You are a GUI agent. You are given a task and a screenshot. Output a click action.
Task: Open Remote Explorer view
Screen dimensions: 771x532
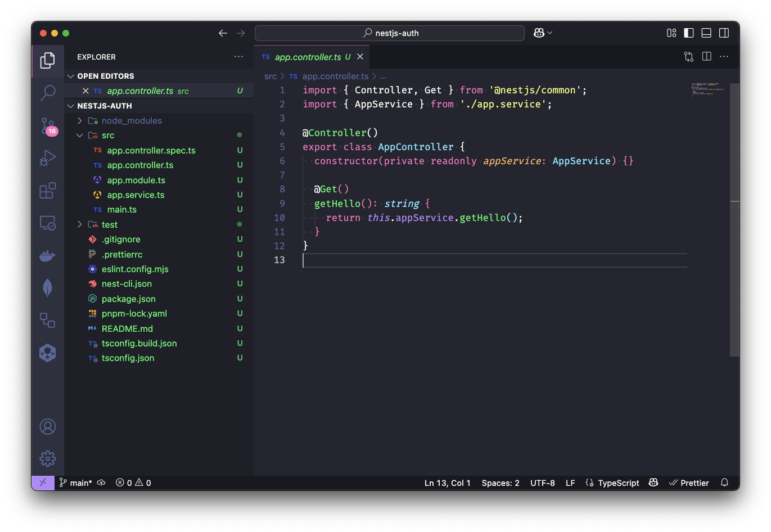pos(48,223)
